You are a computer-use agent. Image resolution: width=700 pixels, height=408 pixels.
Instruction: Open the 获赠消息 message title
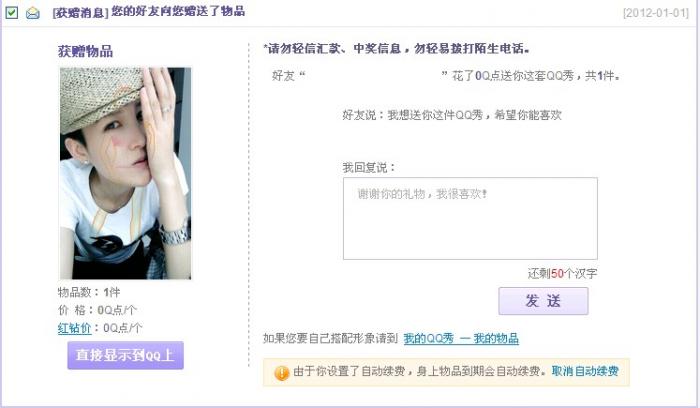coord(149,12)
